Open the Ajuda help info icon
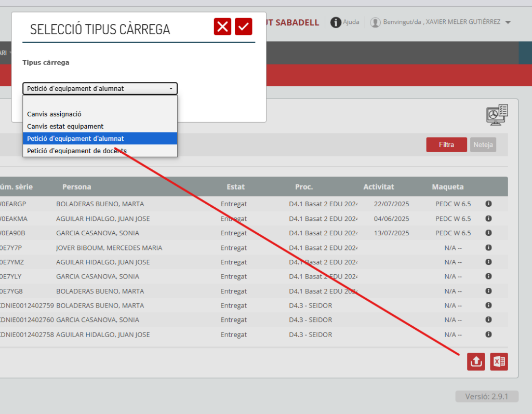Viewport: 532px width, 414px height. coord(336,22)
